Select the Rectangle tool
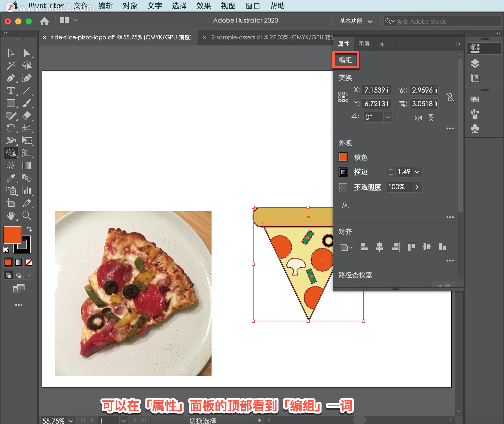Screen dimensions: 504x424 click(11, 103)
